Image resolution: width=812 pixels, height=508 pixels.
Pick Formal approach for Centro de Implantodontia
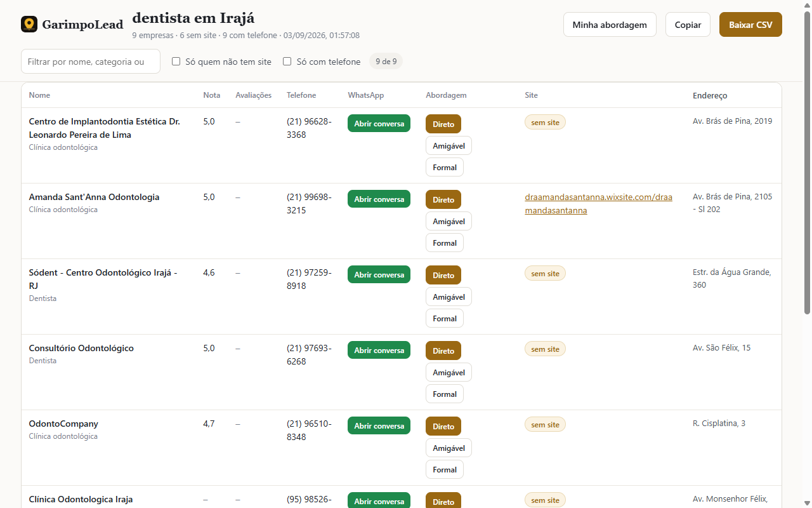click(x=445, y=167)
